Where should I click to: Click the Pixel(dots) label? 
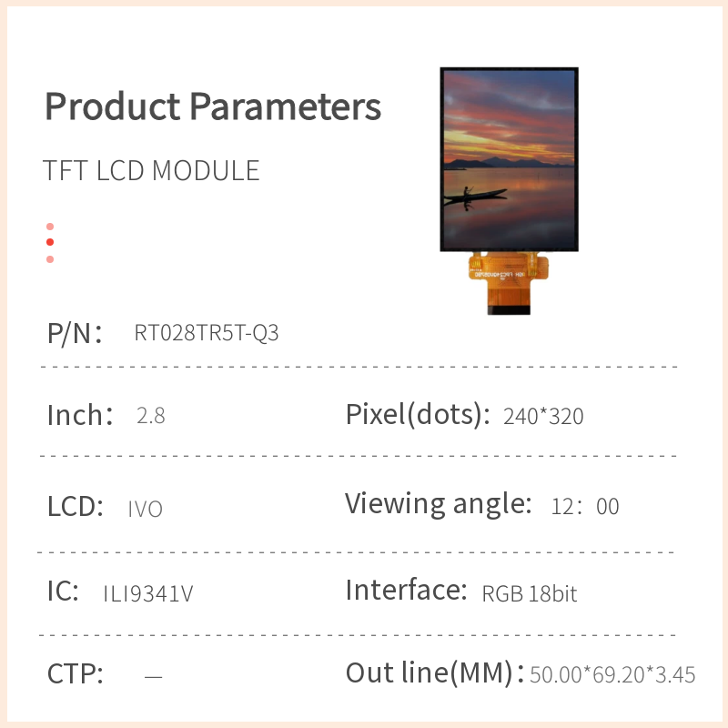click(412, 415)
